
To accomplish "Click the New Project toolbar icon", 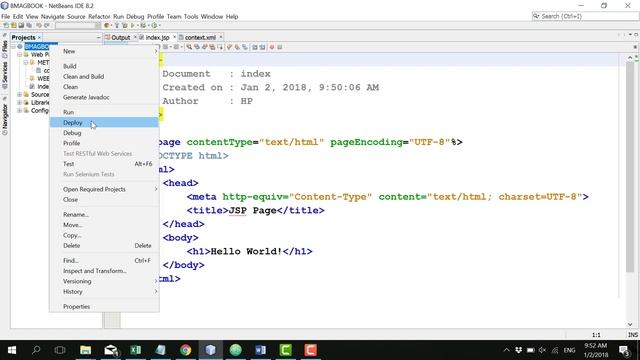I will coord(13,25).
